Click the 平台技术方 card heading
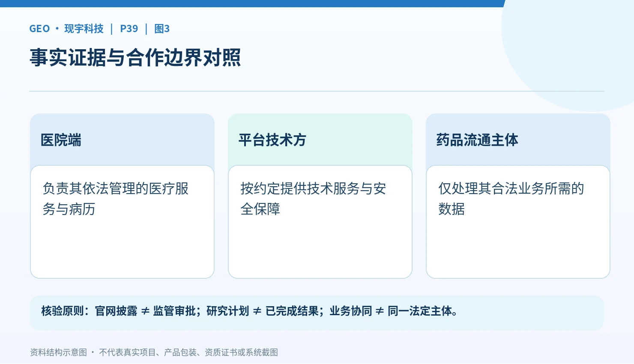The image size is (634, 364). tap(272, 140)
